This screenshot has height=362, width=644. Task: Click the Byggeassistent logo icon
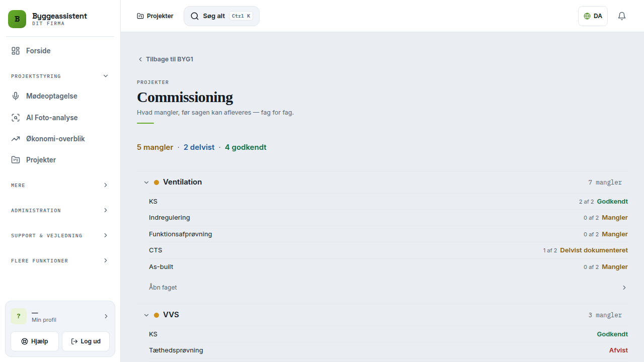pyautogui.click(x=17, y=19)
